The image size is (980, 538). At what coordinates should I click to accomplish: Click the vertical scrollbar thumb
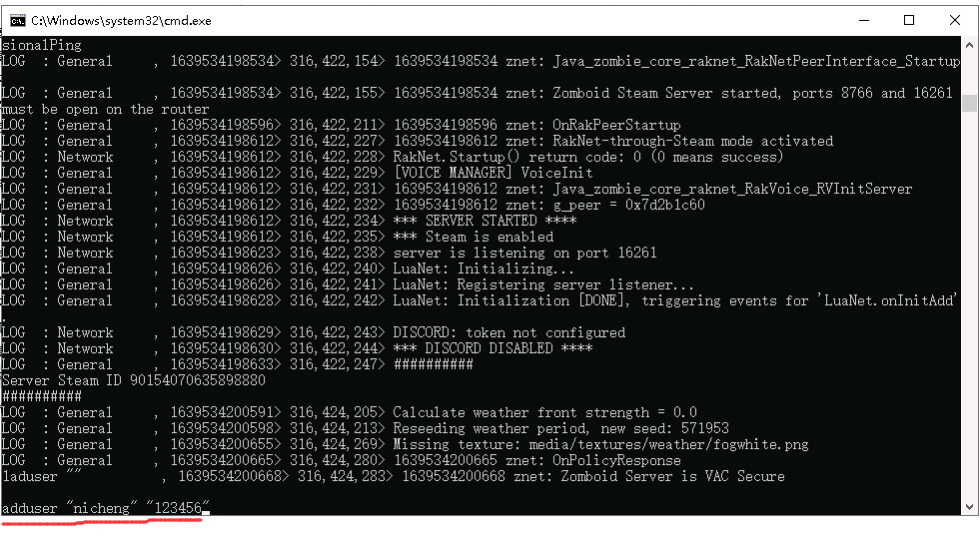tap(969, 103)
